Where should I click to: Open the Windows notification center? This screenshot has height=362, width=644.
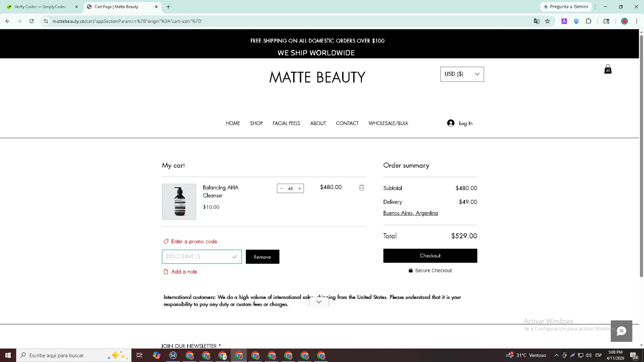click(634, 355)
